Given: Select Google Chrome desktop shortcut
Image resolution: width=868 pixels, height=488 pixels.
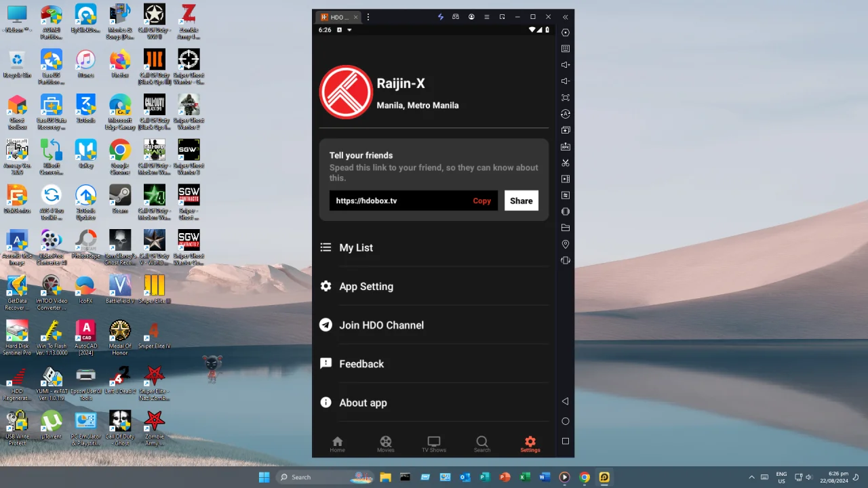Looking at the screenshot, I should click(x=120, y=157).
